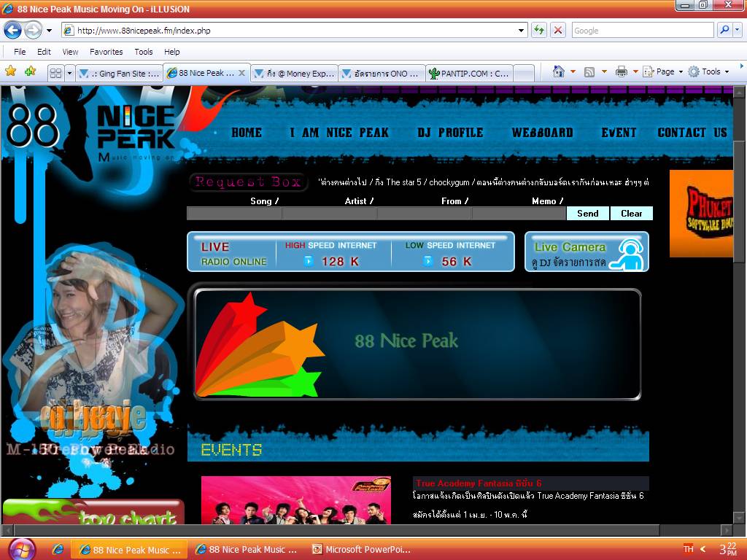The width and height of the screenshot is (747, 560).
Task: Click the 88 Nice Peak flash banner
Action: (417, 344)
